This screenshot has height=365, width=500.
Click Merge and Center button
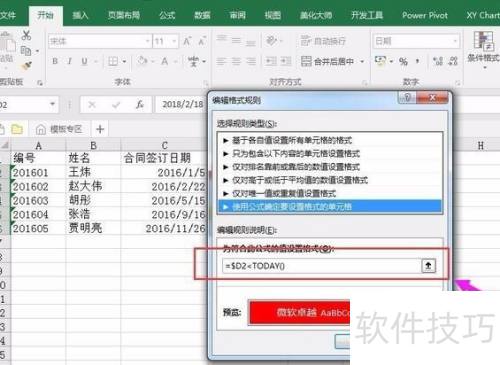327,61
